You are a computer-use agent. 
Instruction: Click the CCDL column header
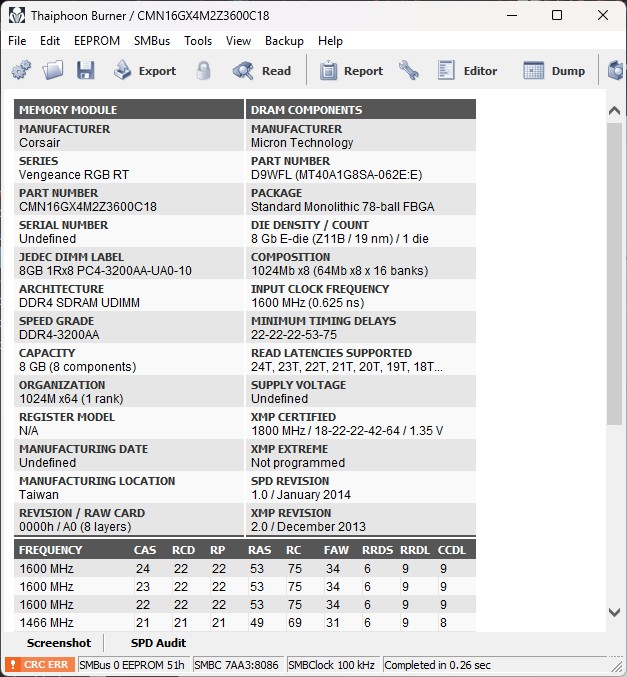[x=452, y=550]
